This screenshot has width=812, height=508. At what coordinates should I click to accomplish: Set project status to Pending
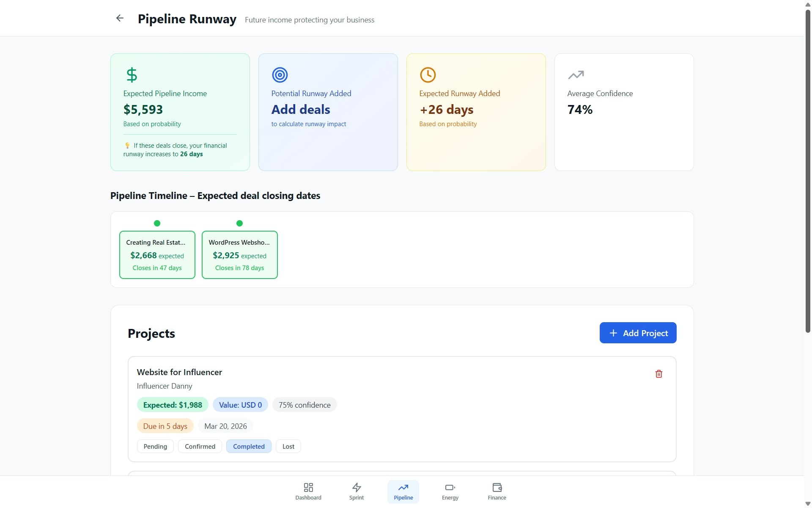(x=155, y=446)
